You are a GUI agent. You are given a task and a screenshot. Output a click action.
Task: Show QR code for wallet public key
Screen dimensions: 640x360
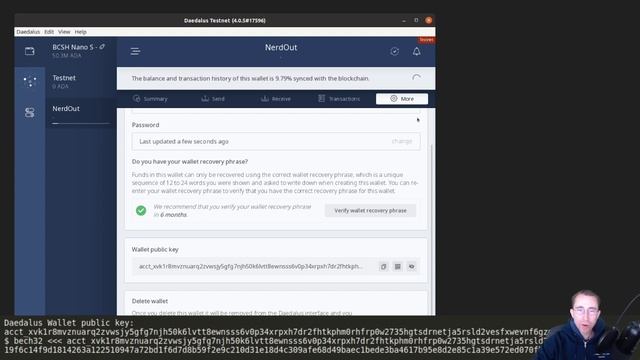point(398,267)
